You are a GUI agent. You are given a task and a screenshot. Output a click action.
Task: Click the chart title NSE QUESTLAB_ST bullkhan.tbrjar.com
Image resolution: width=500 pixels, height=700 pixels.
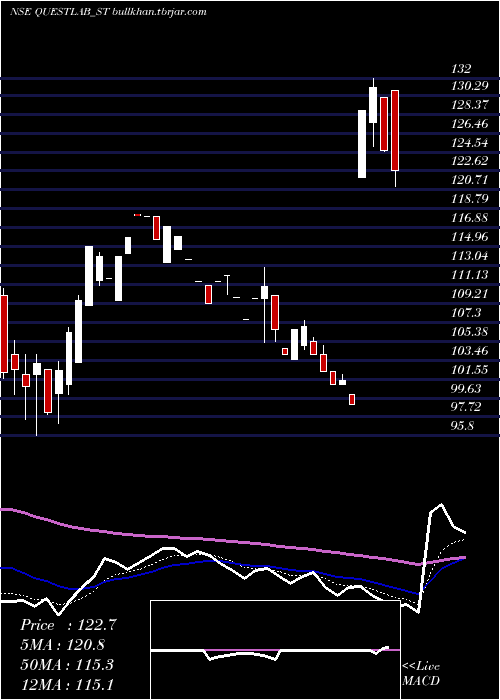[108, 12]
